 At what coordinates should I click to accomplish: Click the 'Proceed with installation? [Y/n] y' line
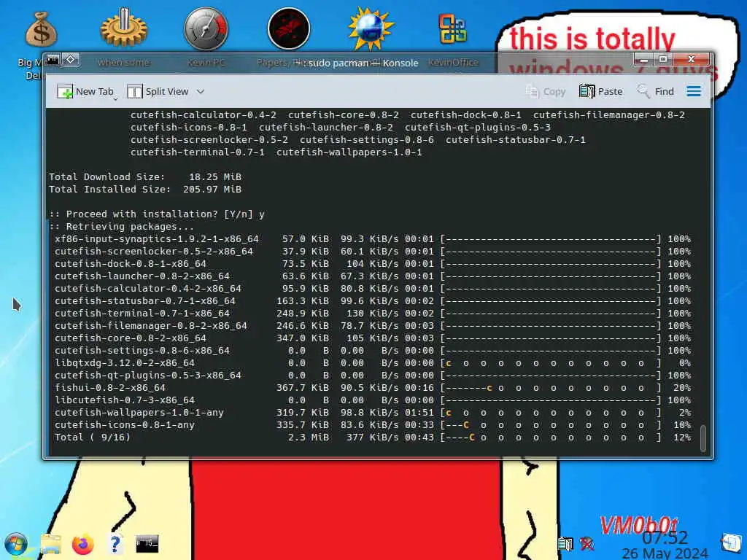click(x=157, y=214)
